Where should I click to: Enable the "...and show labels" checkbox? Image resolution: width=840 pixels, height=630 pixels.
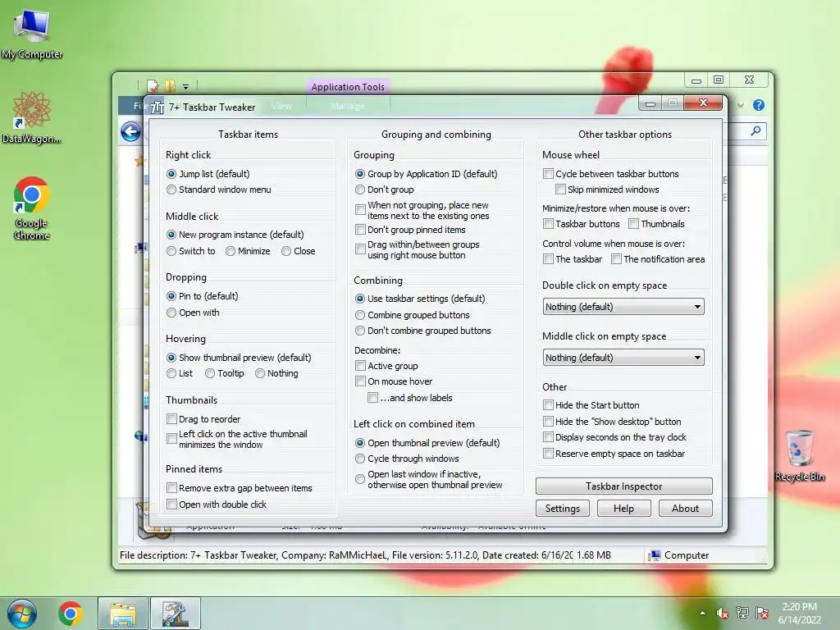[x=410, y=398]
